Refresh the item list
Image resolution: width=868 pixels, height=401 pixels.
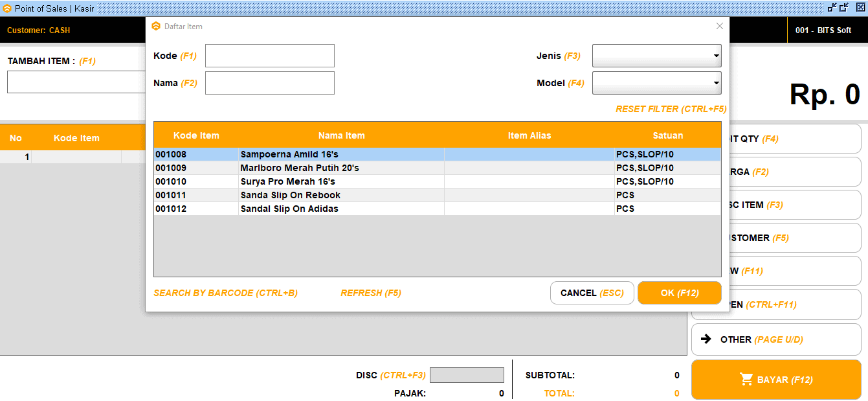coord(371,293)
